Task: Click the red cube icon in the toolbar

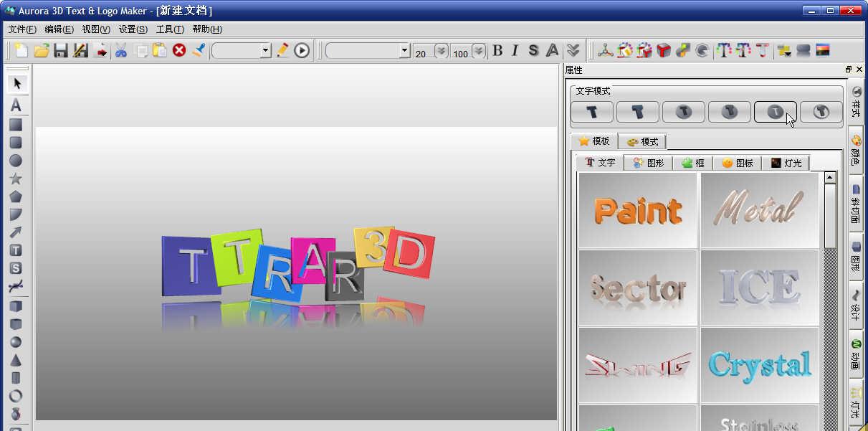Action: tap(664, 50)
